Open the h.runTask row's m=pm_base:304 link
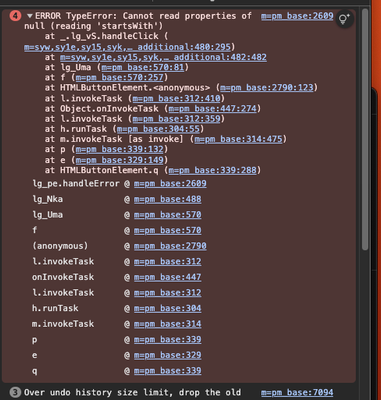Image resolution: width=381 pixels, height=400 pixels. click(167, 309)
